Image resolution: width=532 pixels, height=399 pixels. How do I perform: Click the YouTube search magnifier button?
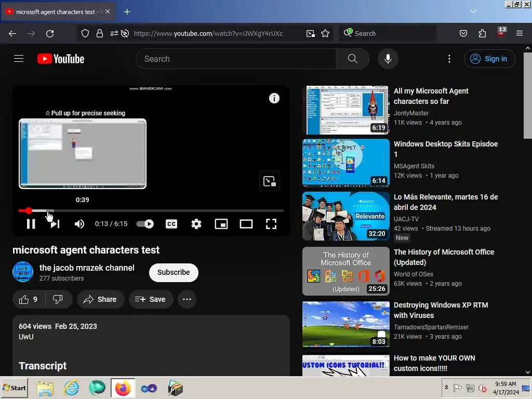pos(353,59)
